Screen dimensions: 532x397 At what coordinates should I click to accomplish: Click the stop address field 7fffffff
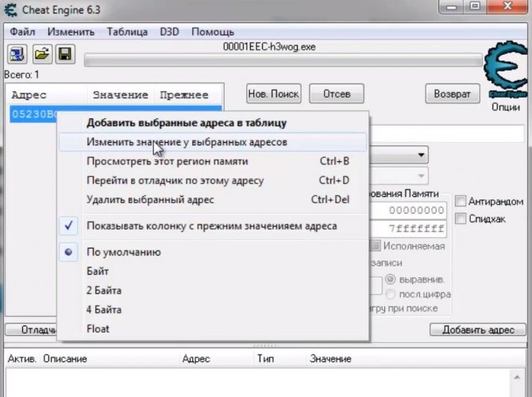(408, 229)
